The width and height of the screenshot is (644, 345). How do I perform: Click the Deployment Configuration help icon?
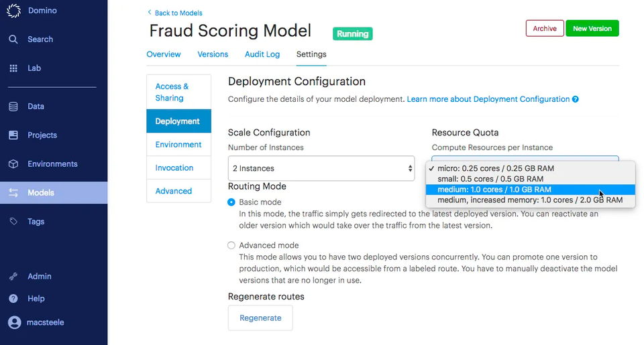(x=576, y=99)
